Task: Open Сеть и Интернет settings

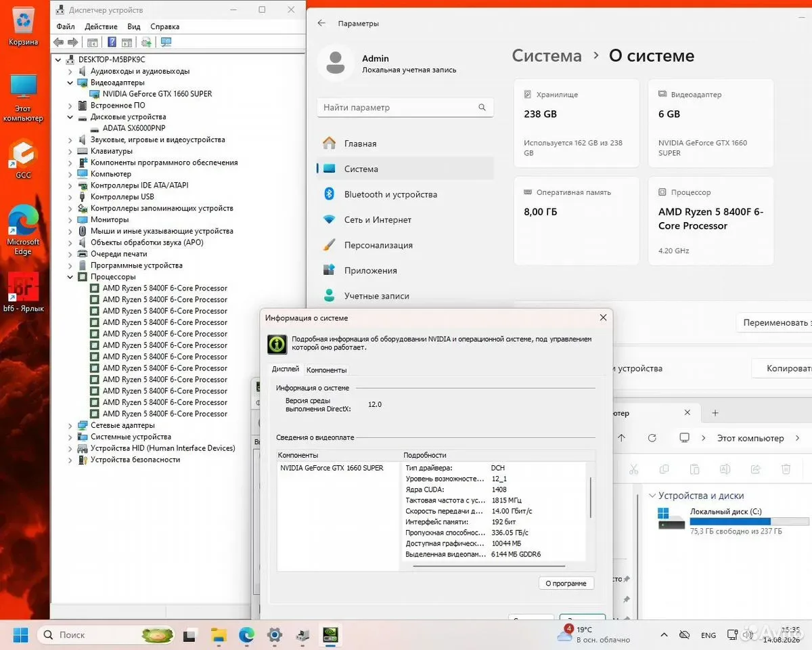Action: (405, 219)
